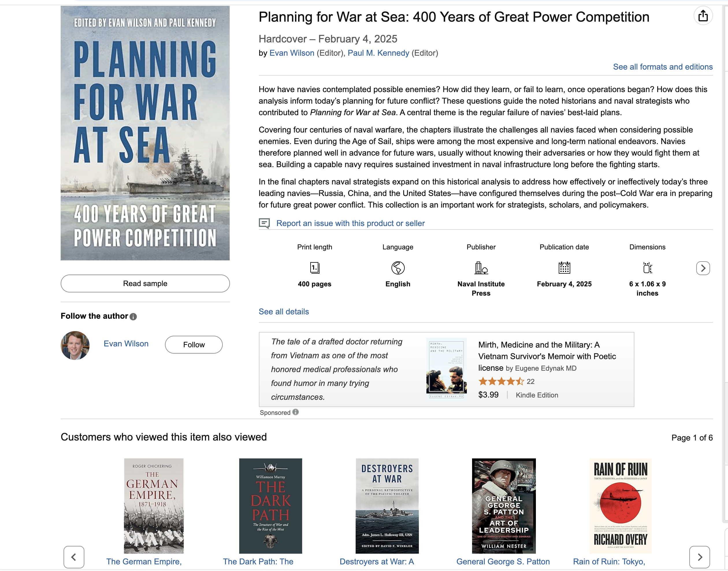Image resolution: width=728 pixels, height=571 pixels.
Task: Click the Dimensions ruler icon
Action: (647, 268)
